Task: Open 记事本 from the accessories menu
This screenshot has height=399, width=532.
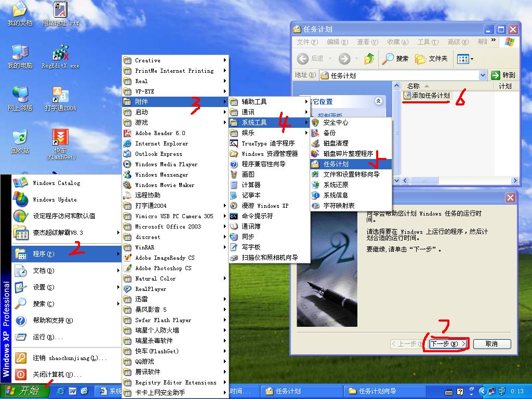Action: [270, 195]
